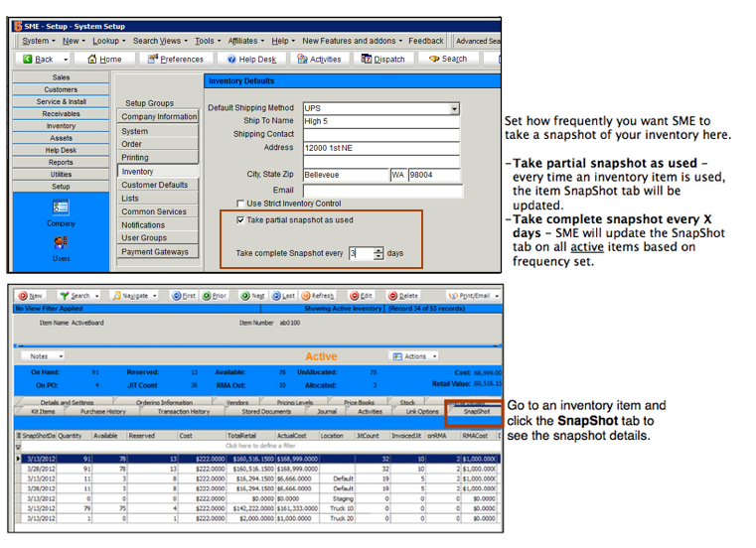
Task: Toggle Take partial snapshot as used
Action: point(240,219)
